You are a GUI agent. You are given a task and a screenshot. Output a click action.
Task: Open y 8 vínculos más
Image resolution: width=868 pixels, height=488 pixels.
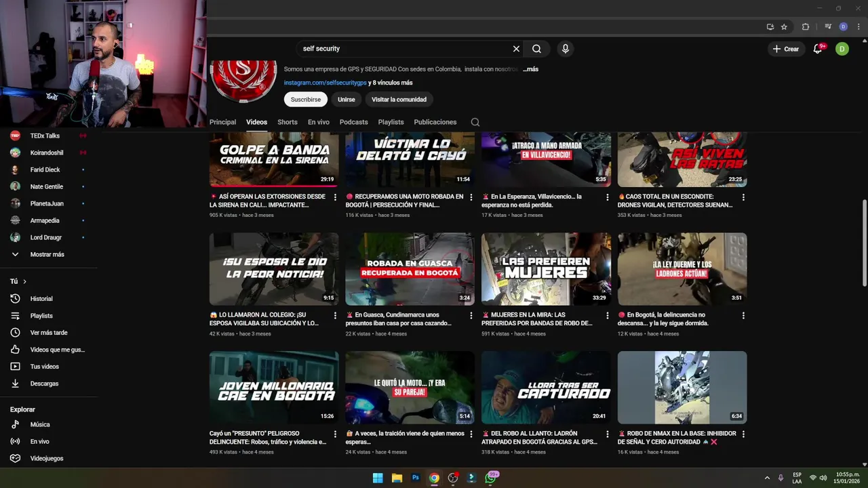point(391,83)
